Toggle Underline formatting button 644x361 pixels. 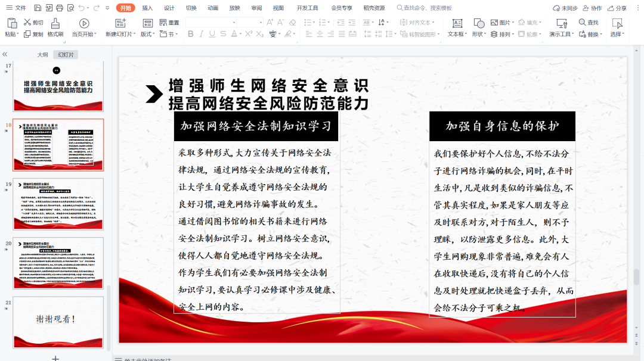point(212,34)
